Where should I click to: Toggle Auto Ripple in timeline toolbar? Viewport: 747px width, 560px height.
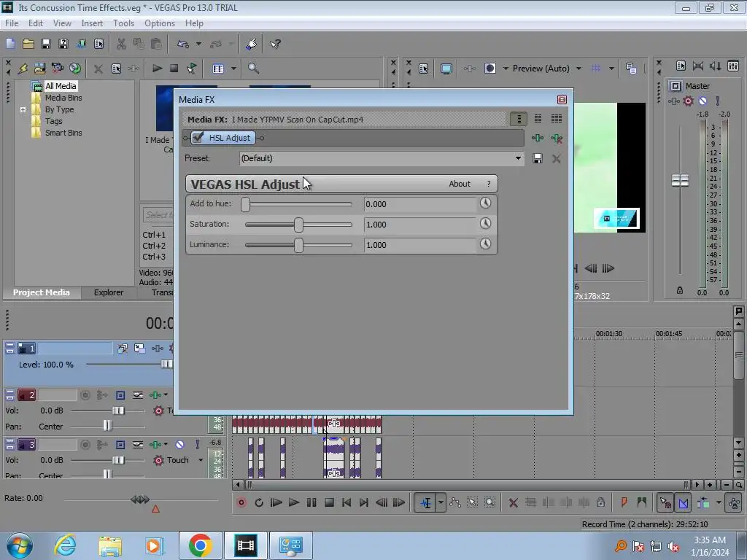704,502
